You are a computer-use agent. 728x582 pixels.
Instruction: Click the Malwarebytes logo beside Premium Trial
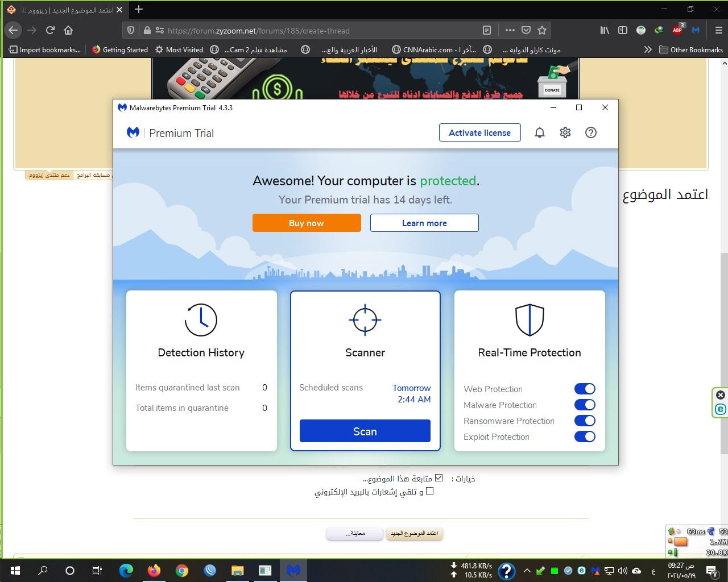133,133
